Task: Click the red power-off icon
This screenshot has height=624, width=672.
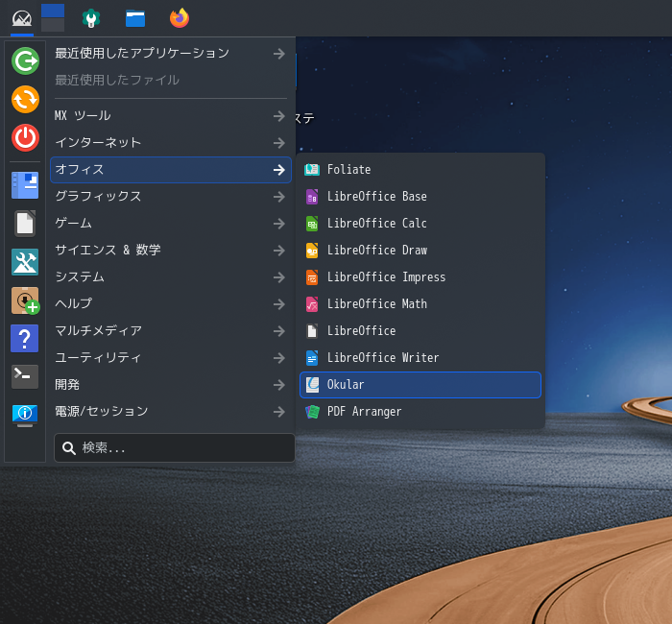Action: [25, 138]
